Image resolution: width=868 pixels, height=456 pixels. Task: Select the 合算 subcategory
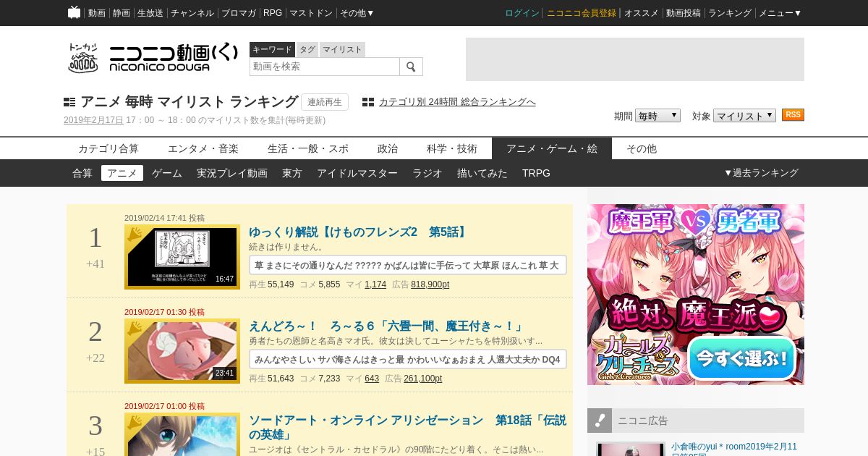coord(82,173)
